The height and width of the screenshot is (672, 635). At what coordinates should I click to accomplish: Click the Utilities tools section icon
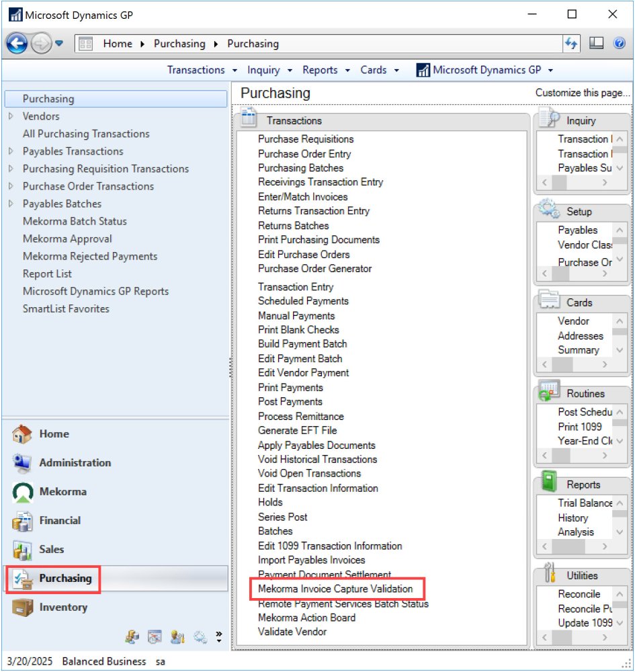(x=550, y=572)
